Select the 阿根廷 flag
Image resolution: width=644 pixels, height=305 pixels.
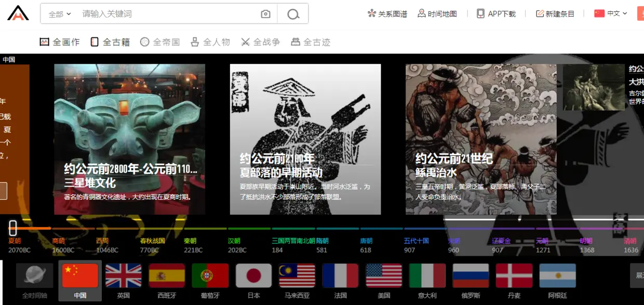(557, 276)
